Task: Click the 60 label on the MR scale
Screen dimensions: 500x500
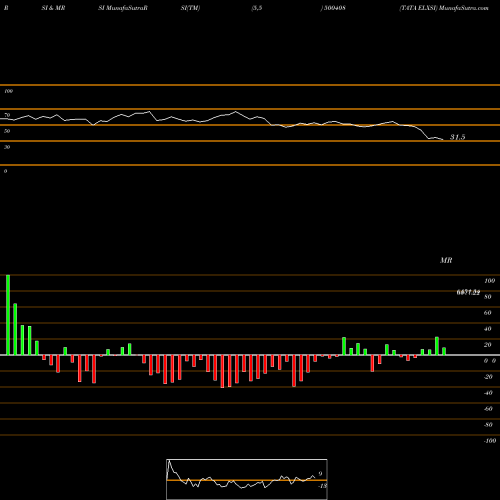Action: pyautogui.click(x=488, y=313)
